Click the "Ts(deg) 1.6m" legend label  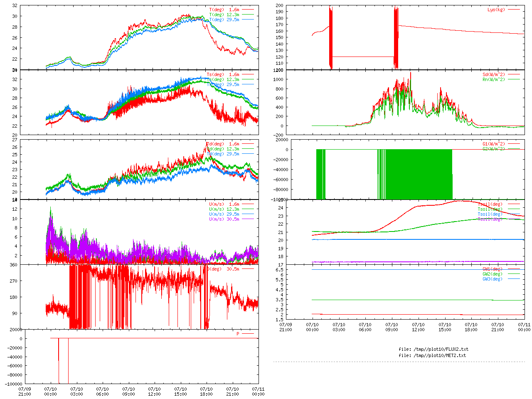tap(223, 75)
